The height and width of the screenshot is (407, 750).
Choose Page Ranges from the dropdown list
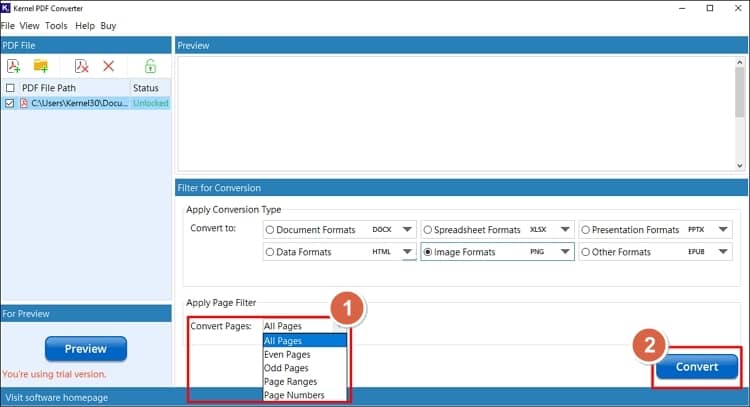point(305,382)
